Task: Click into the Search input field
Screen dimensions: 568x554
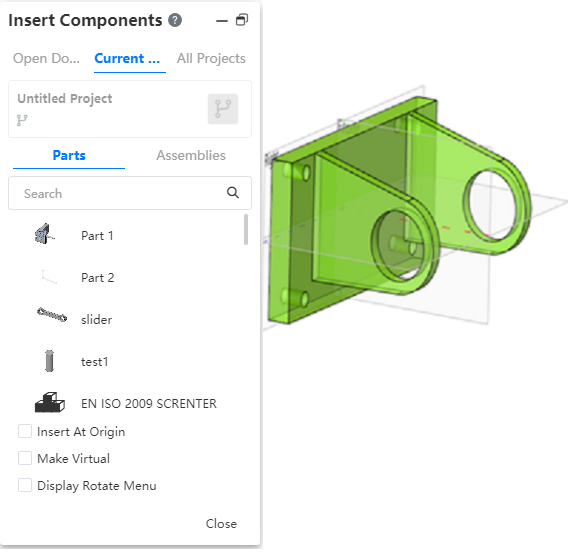Action: 130,193
